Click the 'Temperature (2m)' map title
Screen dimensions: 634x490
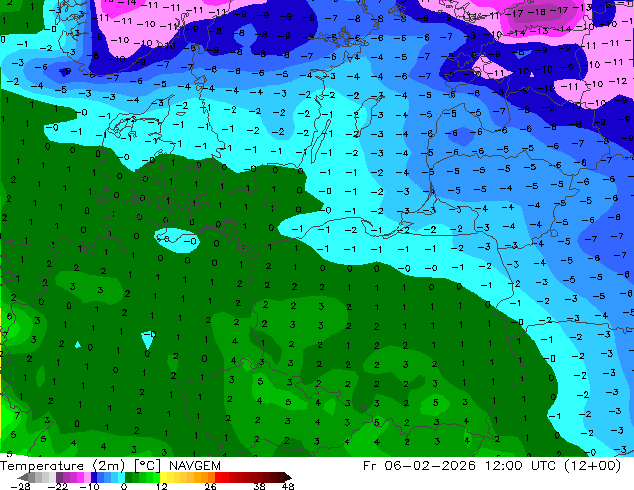[63, 466]
